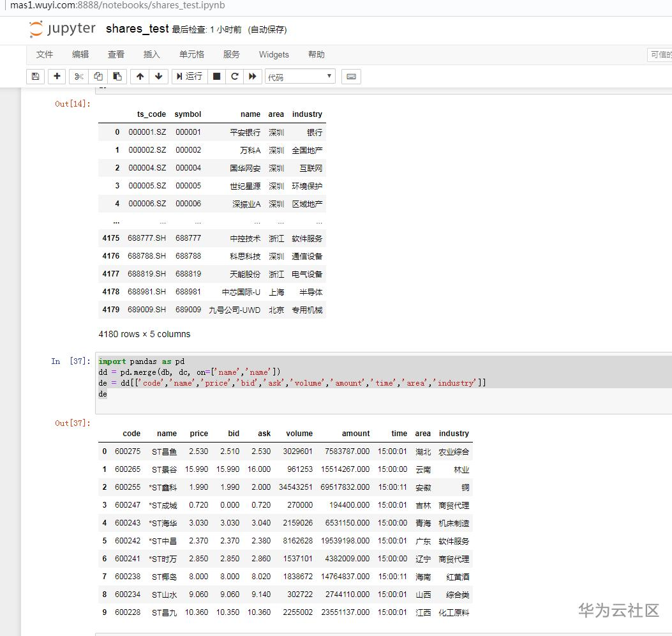
Task: Click text 4180 rows × 5 columns
Action: pos(144,334)
